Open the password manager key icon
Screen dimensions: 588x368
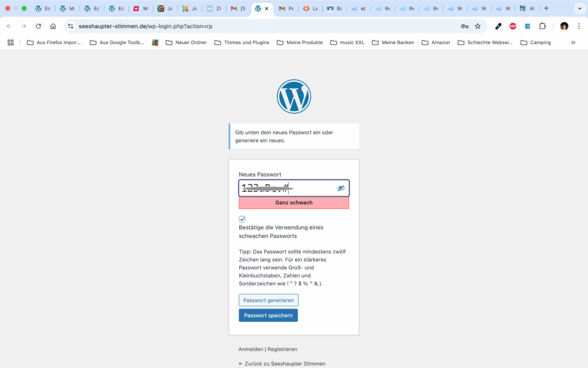(x=465, y=26)
